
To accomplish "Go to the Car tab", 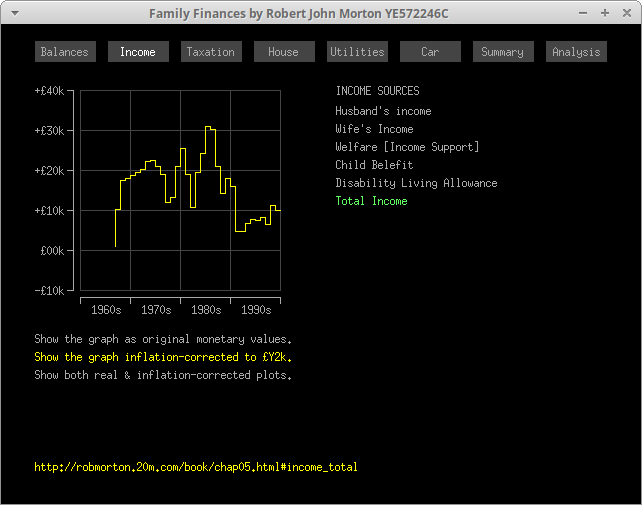I will pos(430,52).
